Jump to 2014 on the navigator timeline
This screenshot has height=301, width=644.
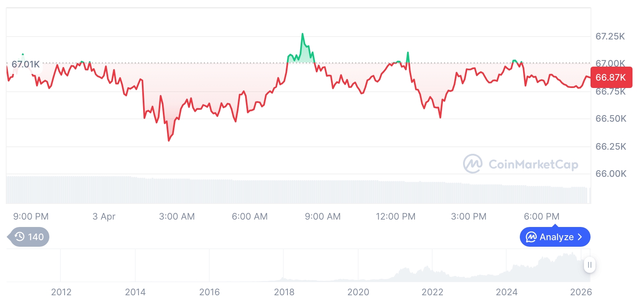(x=135, y=292)
